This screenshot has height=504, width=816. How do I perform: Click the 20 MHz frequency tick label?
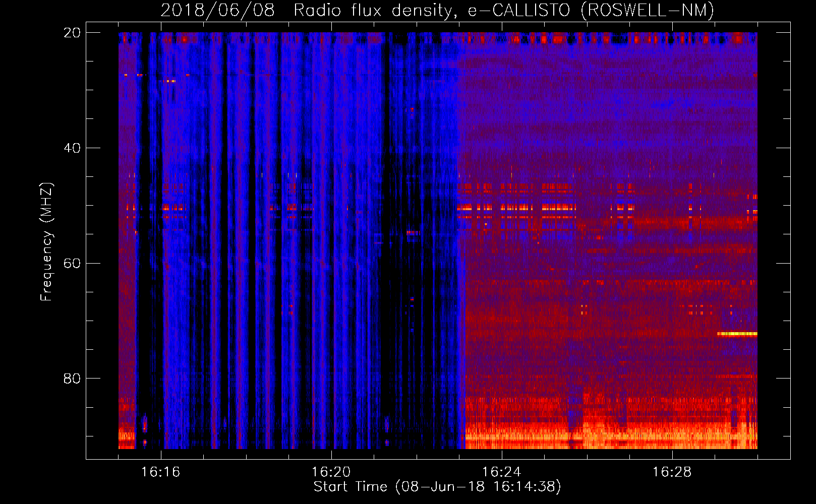pos(72,33)
